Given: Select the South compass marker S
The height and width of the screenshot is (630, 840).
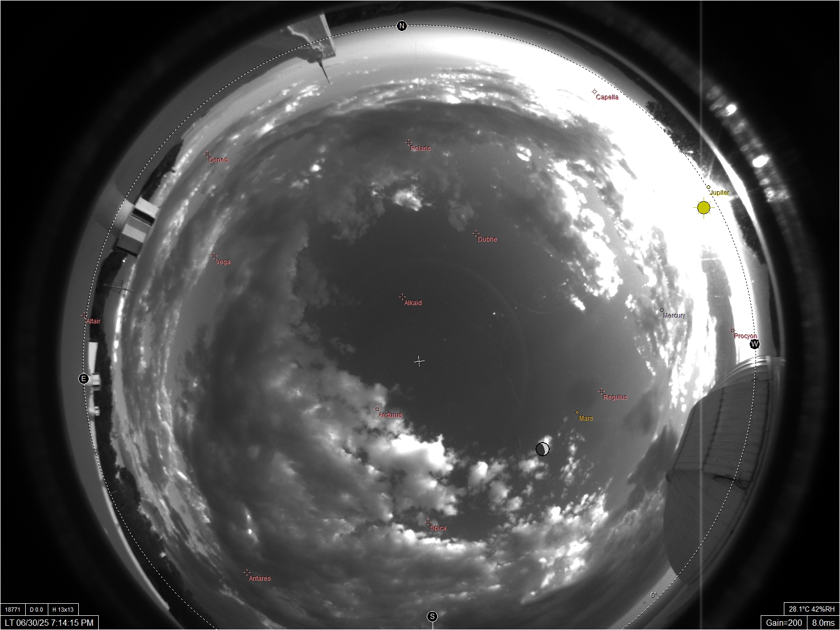Looking at the screenshot, I should click(x=432, y=616).
